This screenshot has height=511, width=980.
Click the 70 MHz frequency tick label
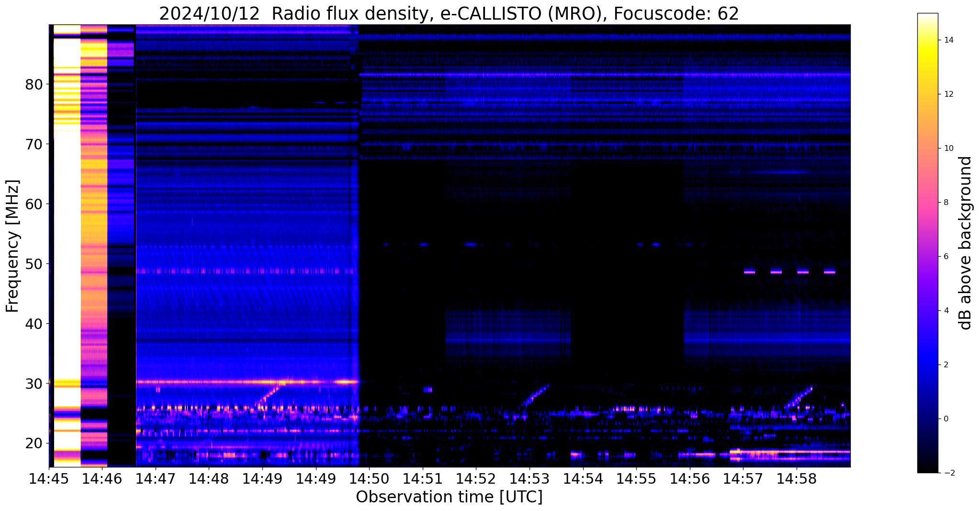pos(34,145)
